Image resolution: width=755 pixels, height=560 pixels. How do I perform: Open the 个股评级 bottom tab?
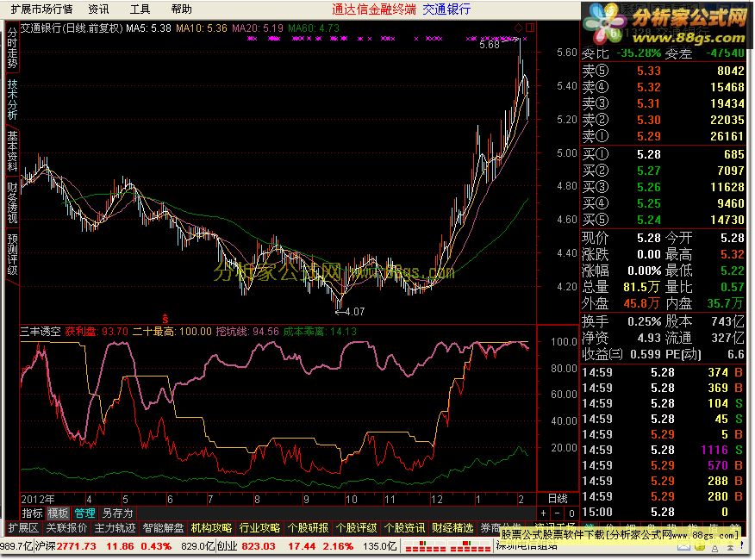pyautogui.click(x=356, y=528)
